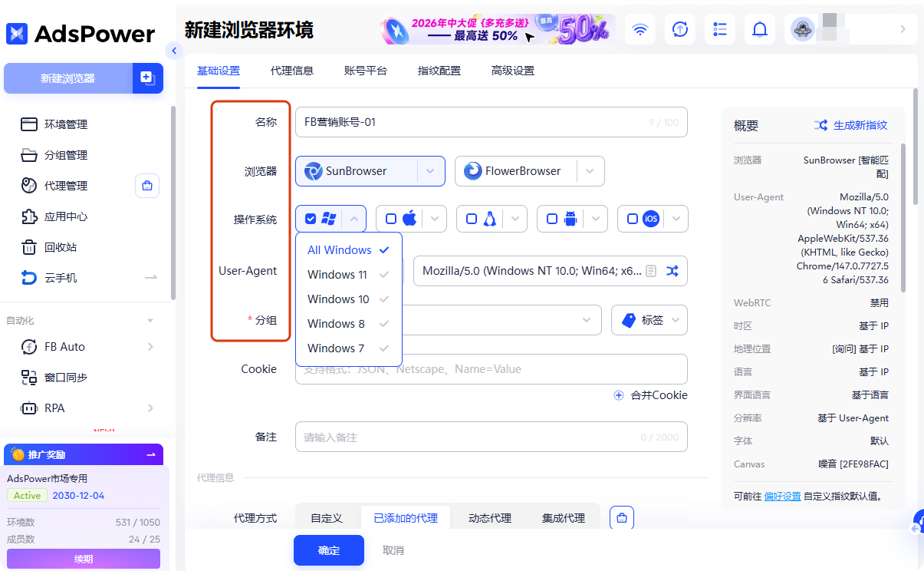This screenshot has width=924, height=571.
Task: Collapse the Windows version dropdown arrow
Action: coord(354,219)
